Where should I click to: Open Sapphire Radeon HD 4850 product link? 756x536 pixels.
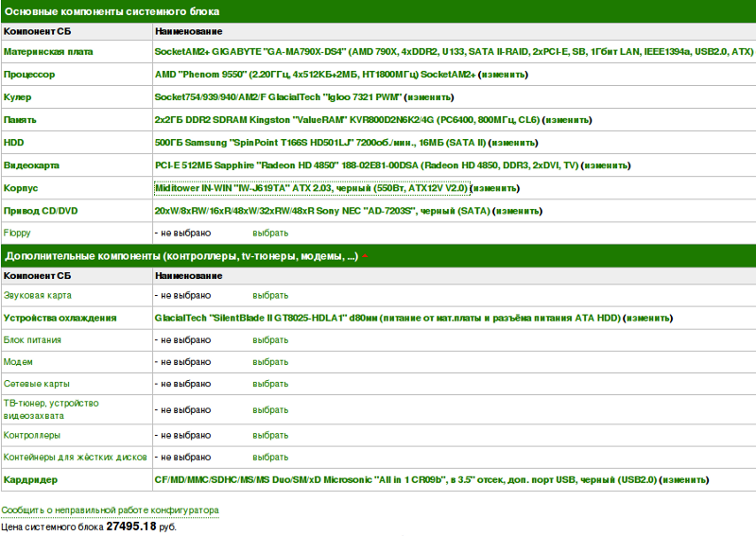pyautogui.click(x=367, y=165)
